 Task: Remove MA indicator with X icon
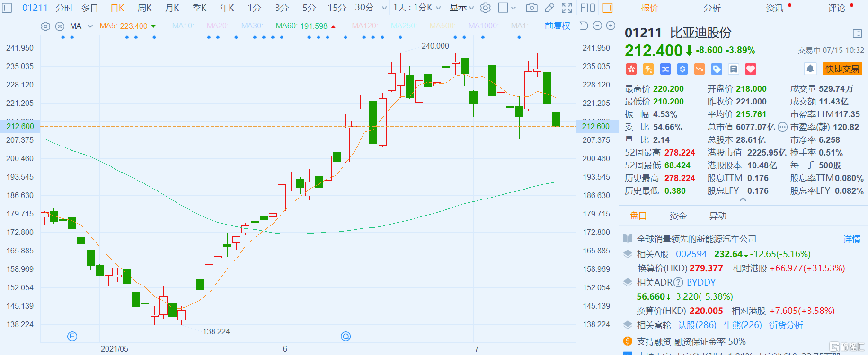60,26
